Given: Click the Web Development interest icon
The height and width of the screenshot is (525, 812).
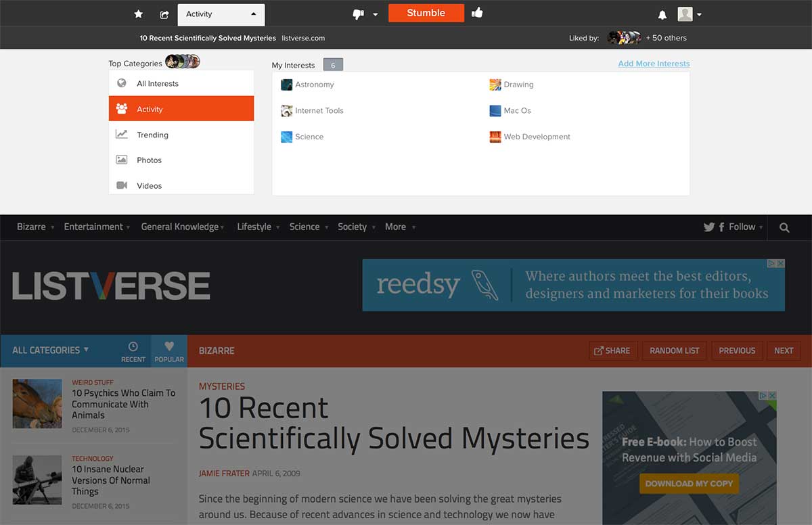Looking at the screenshot, I should pos(495,137).
